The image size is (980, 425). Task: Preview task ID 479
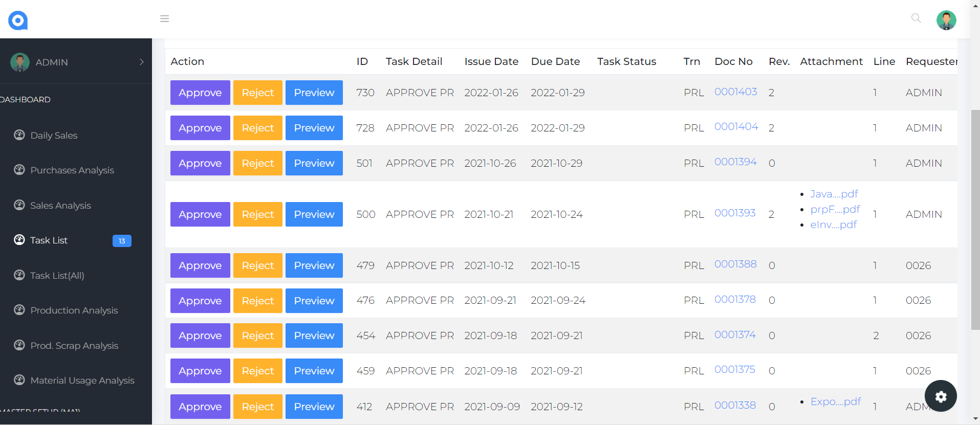314,265
